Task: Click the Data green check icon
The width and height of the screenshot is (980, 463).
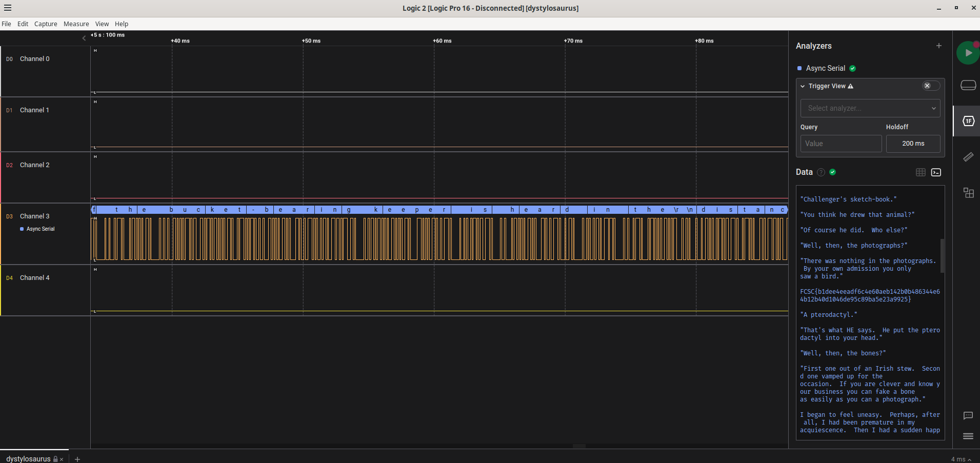Action: pos(832,172)
